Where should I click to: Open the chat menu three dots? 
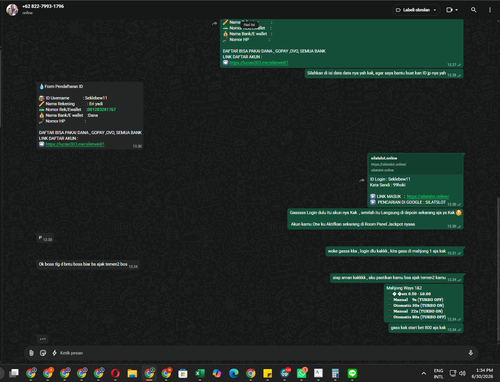(x=490, y=10)
